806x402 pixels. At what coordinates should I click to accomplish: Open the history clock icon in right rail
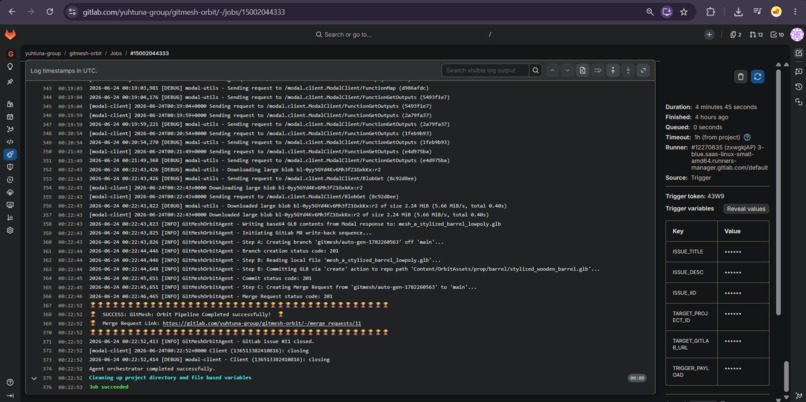click(x=799, y=87)
